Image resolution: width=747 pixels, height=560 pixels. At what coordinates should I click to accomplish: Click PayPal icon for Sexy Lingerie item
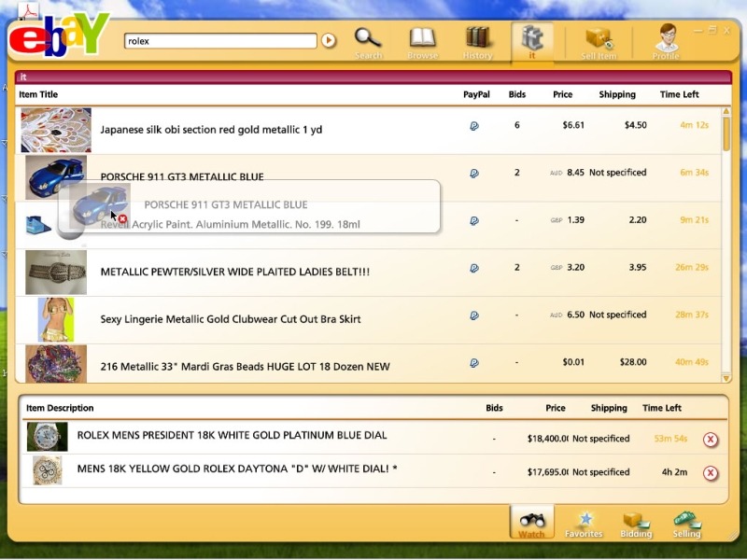[x=474, y=315]
